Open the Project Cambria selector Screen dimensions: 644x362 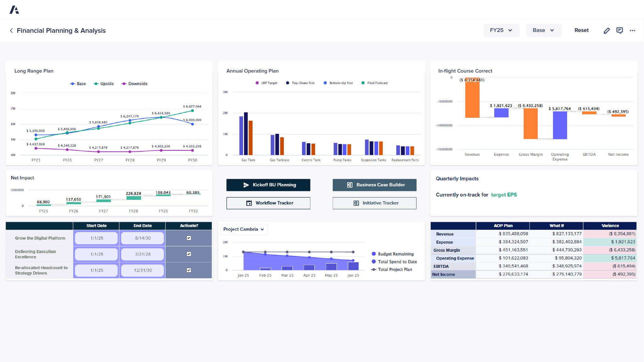coord(244,229)
